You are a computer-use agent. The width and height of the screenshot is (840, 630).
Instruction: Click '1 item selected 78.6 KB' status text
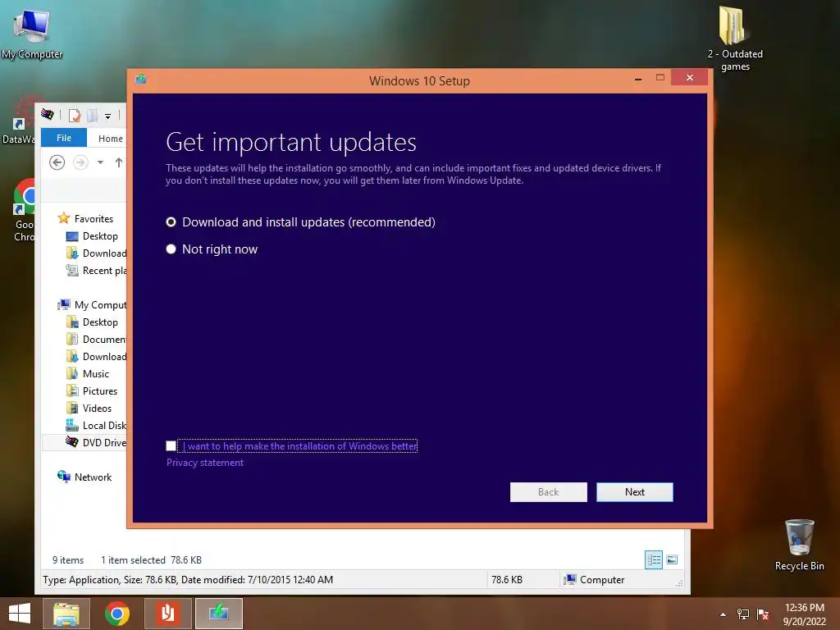click(151, 559)
